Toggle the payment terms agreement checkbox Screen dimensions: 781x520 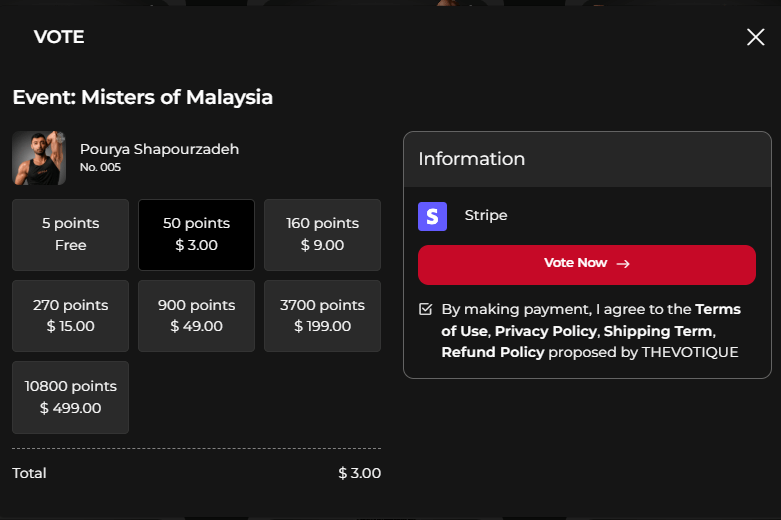pyautogui.click(x=426, y=309)
